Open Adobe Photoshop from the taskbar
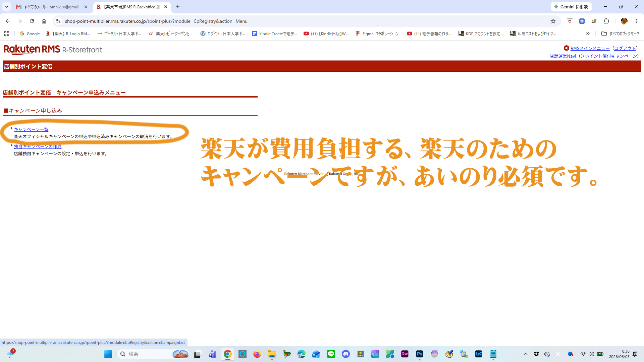Image resolution: width=644 pixels, height=362 pixels. click(x=420, y=354)
